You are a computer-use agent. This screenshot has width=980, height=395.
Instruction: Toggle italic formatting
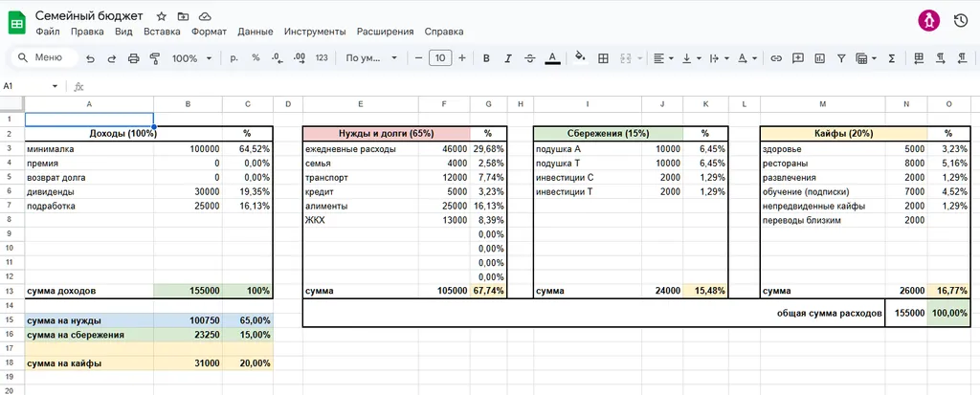tap(508, 58)
